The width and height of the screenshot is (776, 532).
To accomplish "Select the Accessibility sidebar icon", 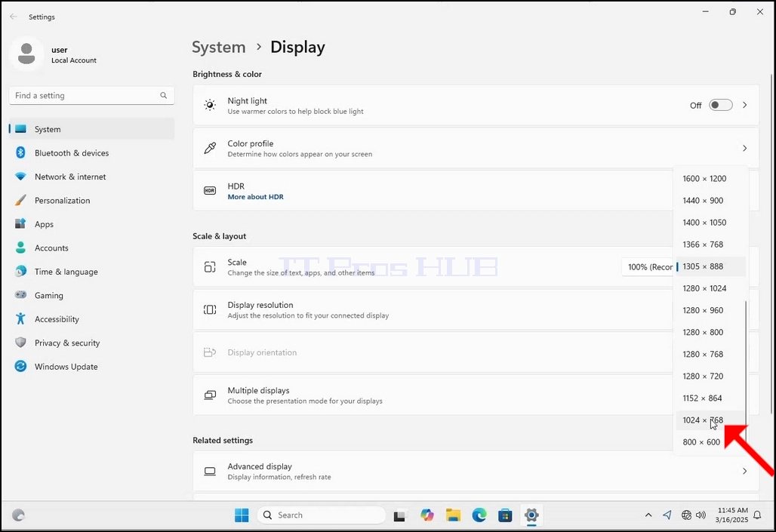I will click(20, 318).
